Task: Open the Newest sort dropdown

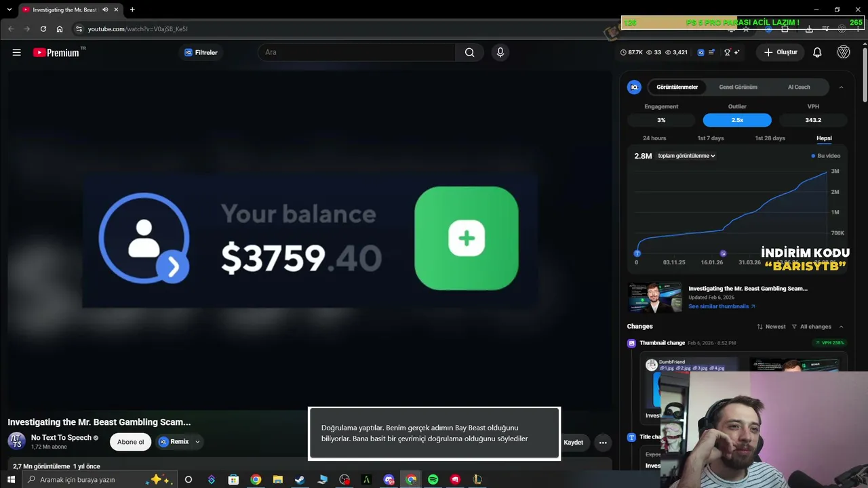Action: 771,327
